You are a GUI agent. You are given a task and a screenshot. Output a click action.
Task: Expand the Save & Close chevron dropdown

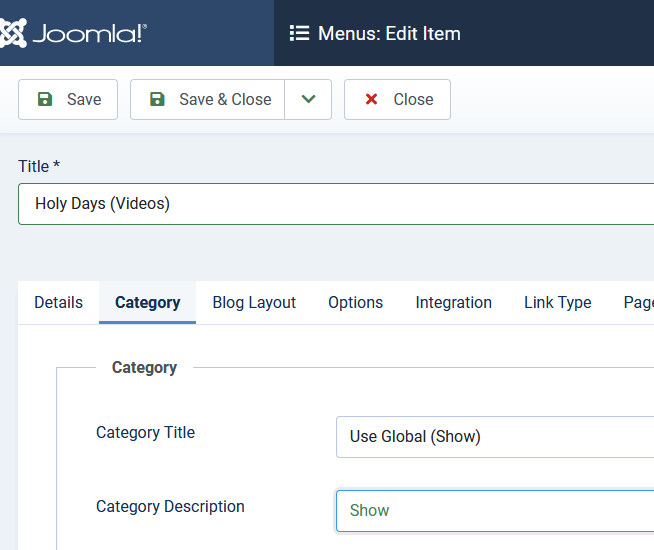click(308, 99)
